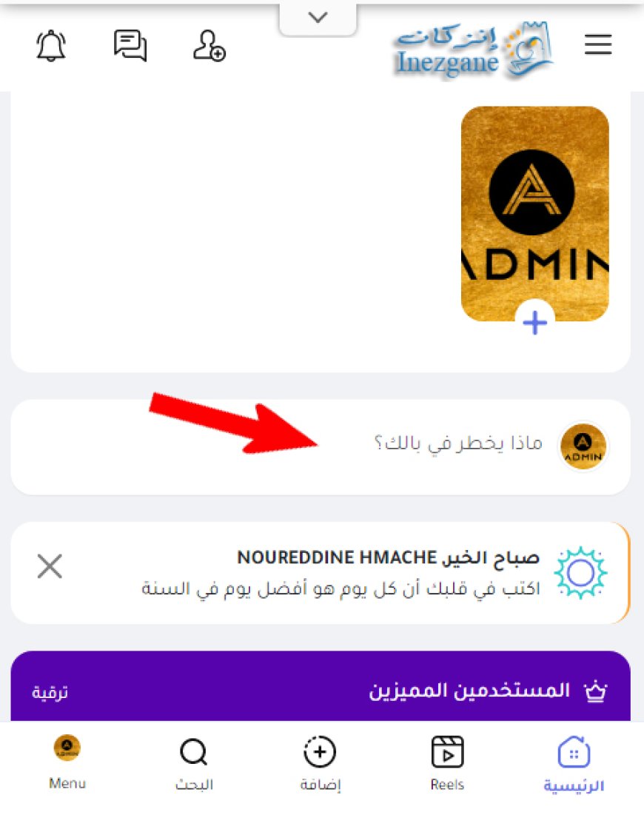Open the notifications bell
Image resolution: width=644 pixels, height=815 pixels.
pos(51,46)
